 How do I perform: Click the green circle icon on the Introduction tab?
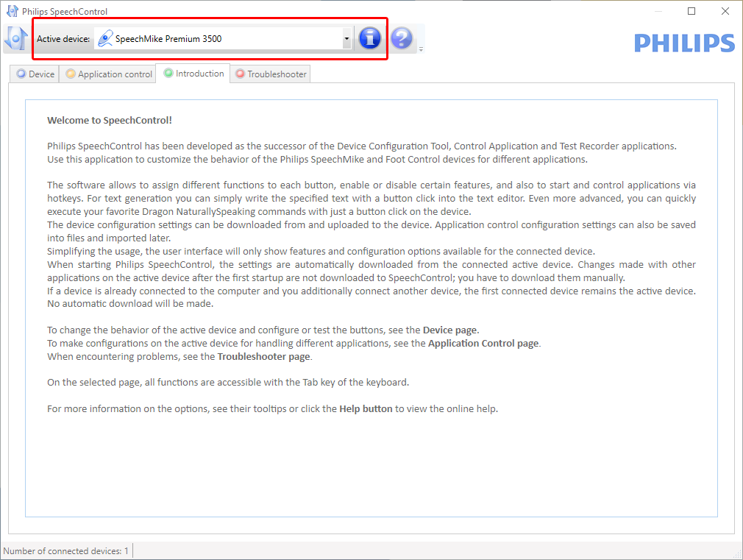(168, 74)
